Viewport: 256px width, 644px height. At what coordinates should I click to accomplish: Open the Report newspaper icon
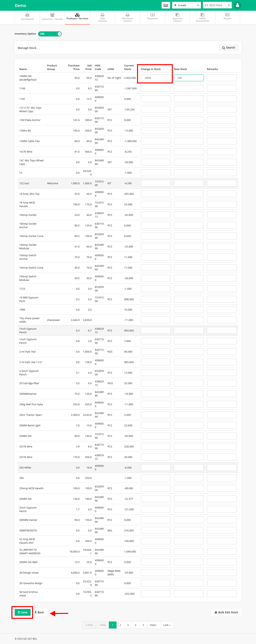[x=228, y=15]
